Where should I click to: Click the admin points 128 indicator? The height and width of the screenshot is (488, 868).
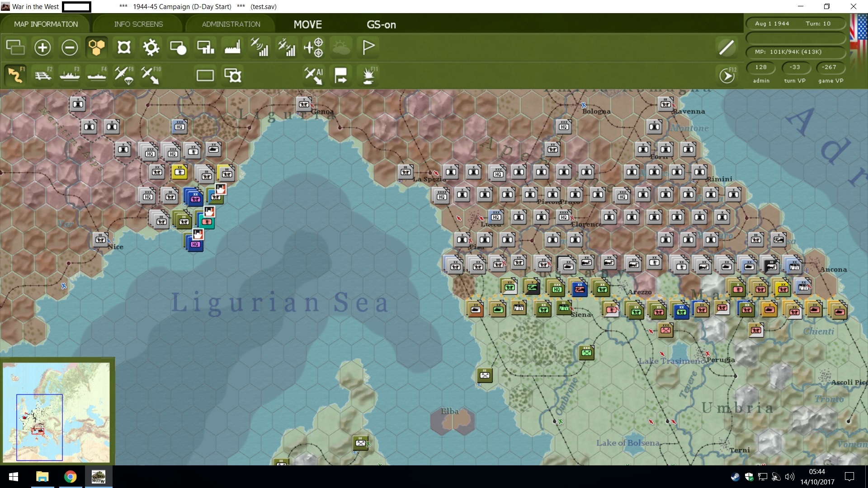761,67
